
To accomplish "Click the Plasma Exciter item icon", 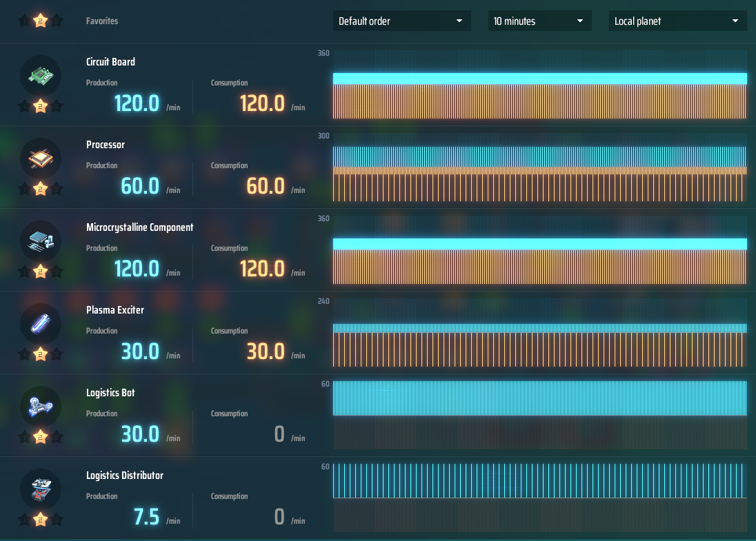I will coord(41,323).
